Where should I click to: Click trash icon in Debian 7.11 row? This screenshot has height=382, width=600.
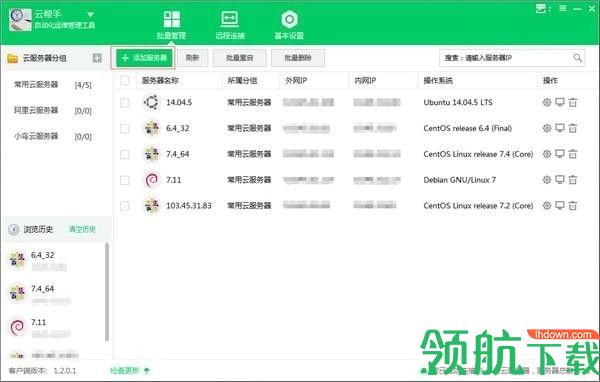[x=572, y=180]
